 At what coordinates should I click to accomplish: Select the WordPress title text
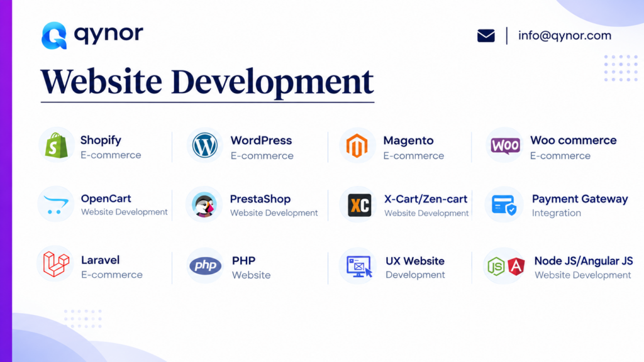click(x=261, y=140)
